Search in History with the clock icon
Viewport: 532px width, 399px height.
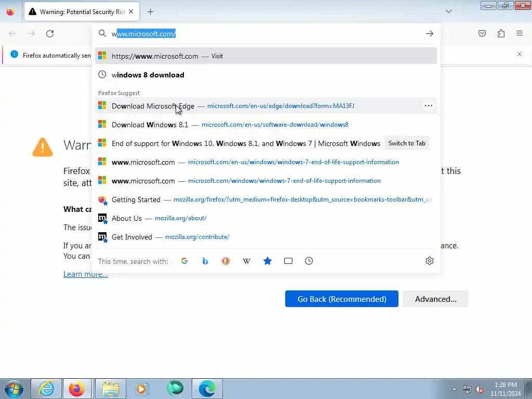(x=309, y=261)
